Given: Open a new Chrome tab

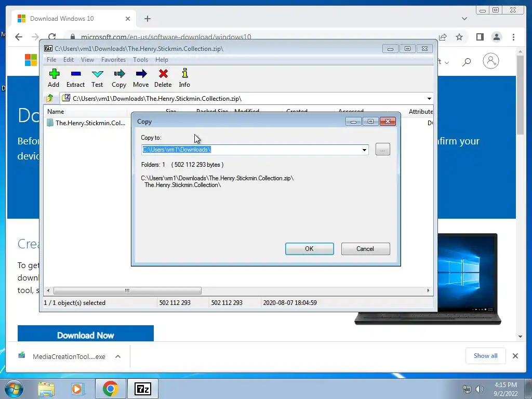Looking at the screenshot, I should [x=147, y=19].
